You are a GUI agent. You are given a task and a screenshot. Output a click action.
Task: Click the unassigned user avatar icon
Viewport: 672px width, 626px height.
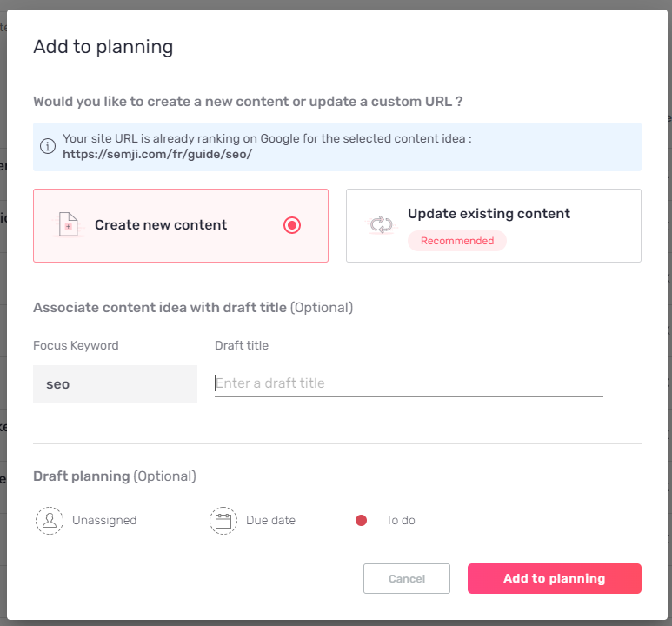pos(50,521)
